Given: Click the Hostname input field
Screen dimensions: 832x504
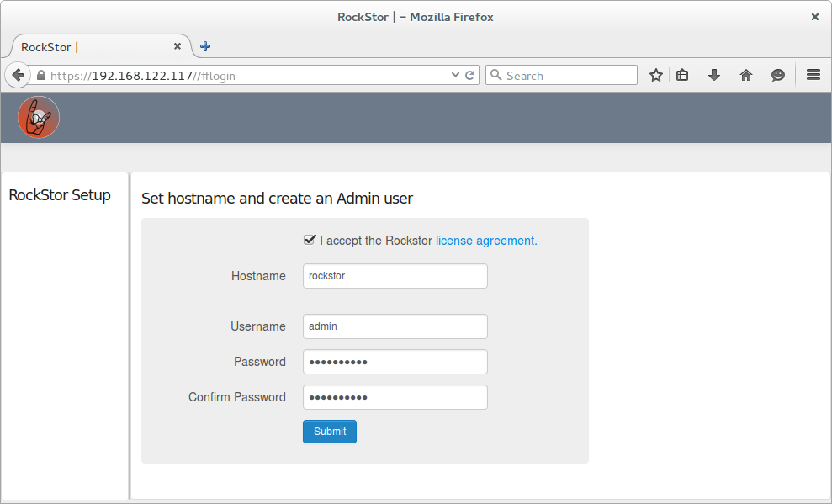Looking at the screenshot, I should point(395,276).
